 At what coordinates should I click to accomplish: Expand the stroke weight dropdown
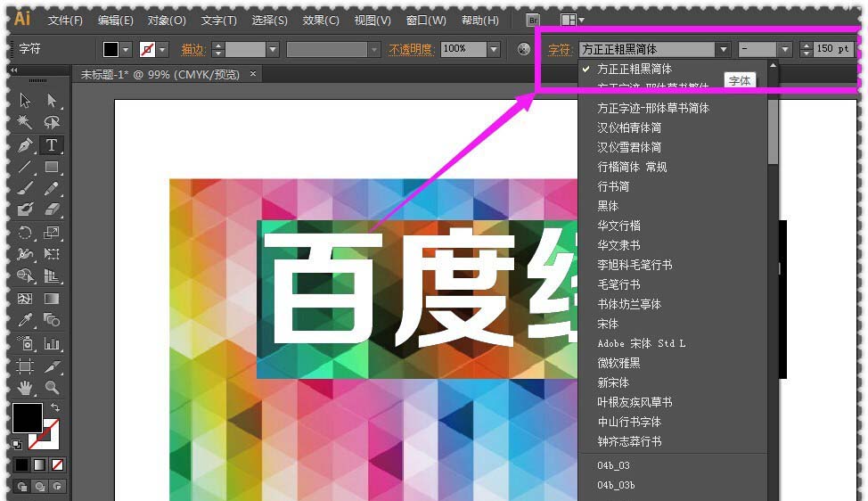(x=273, y=49)
